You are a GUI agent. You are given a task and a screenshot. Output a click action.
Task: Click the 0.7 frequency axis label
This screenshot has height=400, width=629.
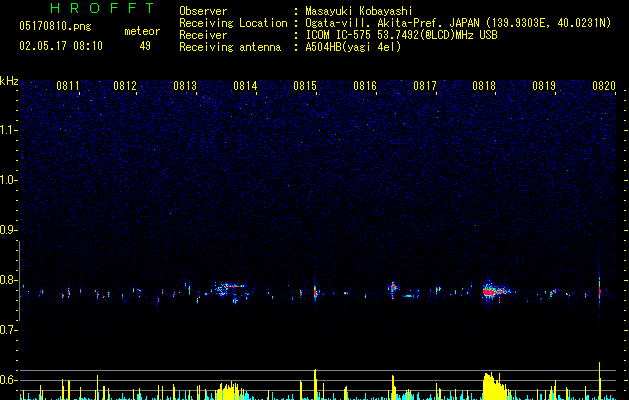point(9,330)
